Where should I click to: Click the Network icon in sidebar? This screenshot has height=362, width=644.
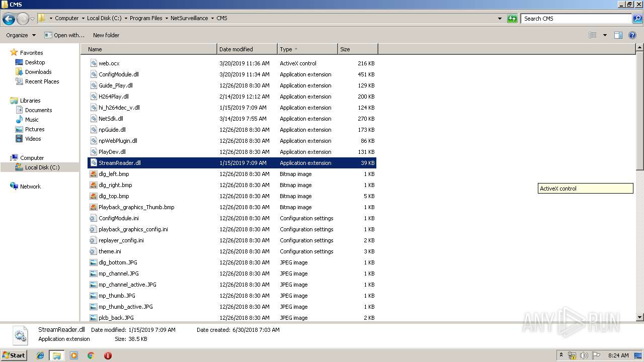[14, 186]
